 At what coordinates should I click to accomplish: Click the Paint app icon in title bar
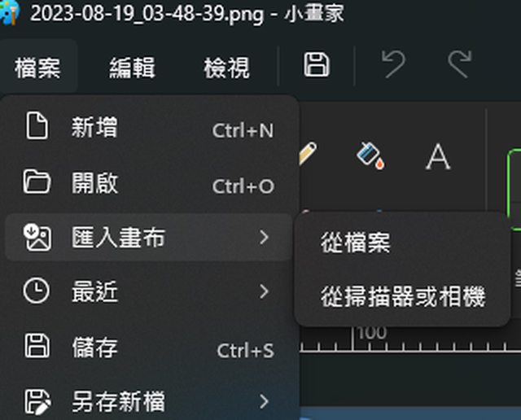[x=9, y=13]
